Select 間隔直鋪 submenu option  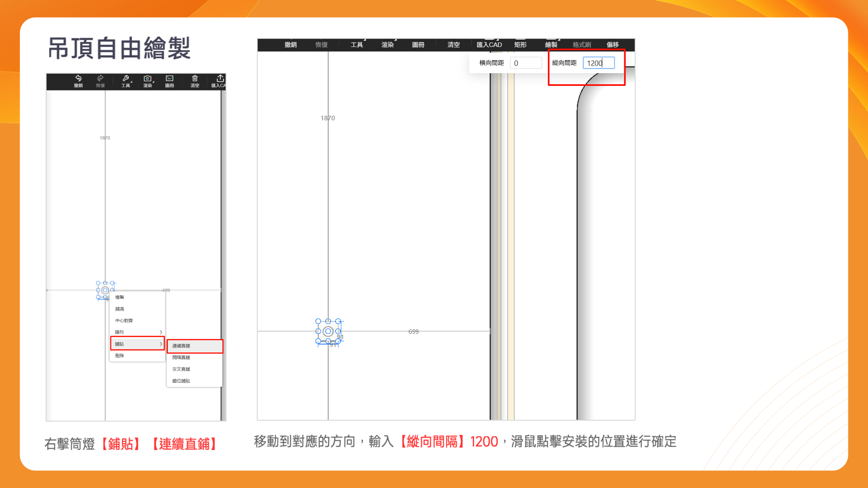coord(181,357)
